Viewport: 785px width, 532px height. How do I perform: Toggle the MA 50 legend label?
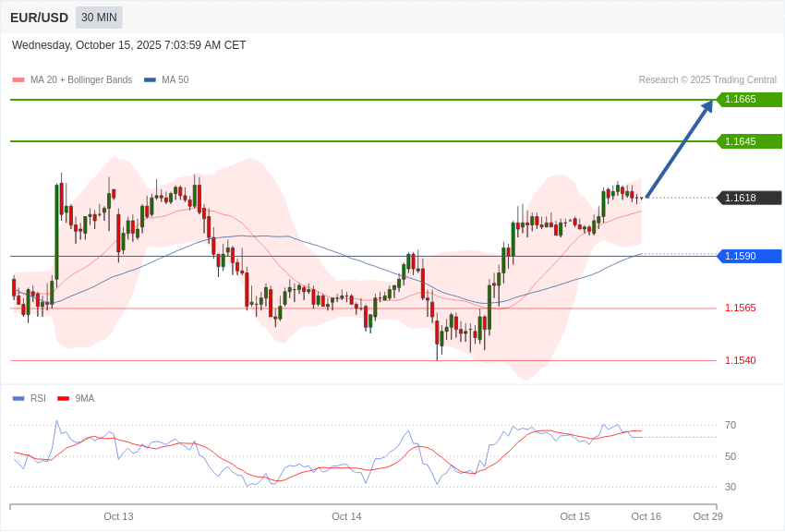point(175,80)
